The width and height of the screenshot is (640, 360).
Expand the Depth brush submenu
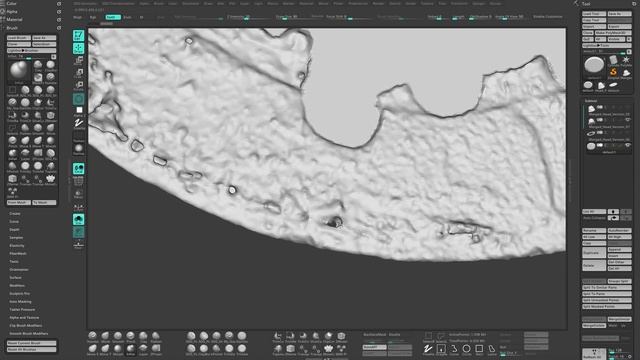15,229
